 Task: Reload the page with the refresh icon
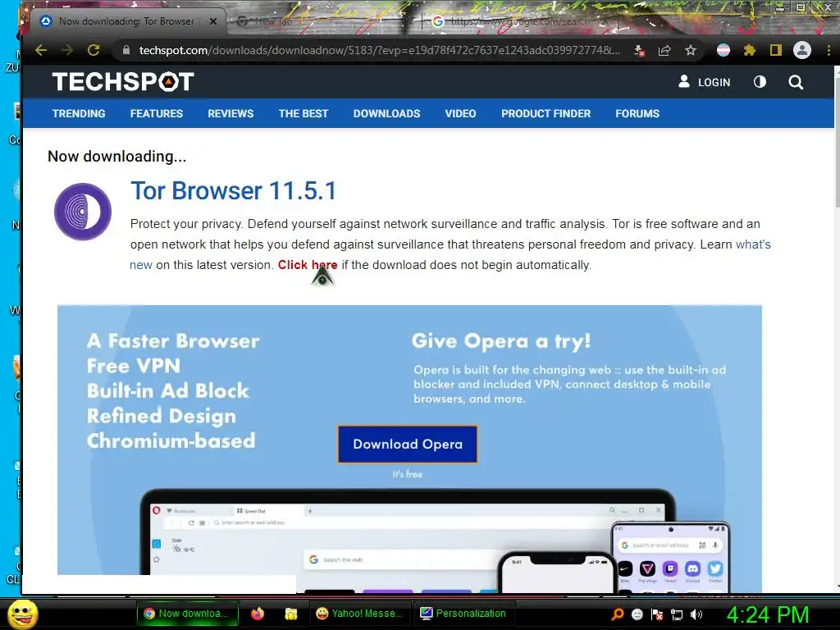click(x=94, y=50)
